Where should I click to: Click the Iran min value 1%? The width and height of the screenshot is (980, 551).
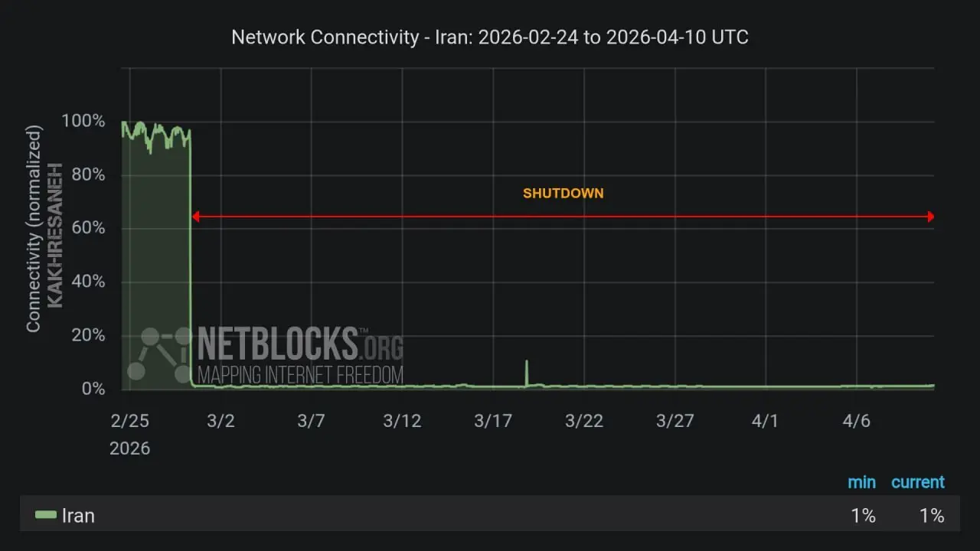pyautogui.click(x=863, y=516)
